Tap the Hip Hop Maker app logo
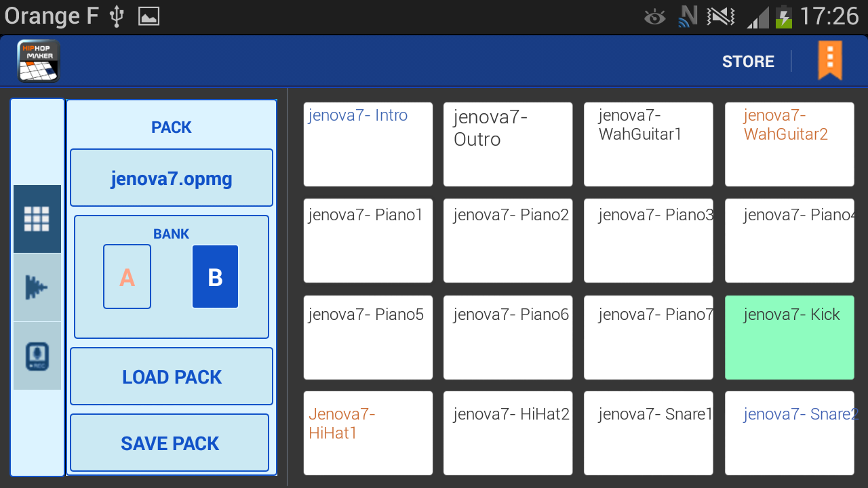This screenshot has width=868, height=488. 39,61
